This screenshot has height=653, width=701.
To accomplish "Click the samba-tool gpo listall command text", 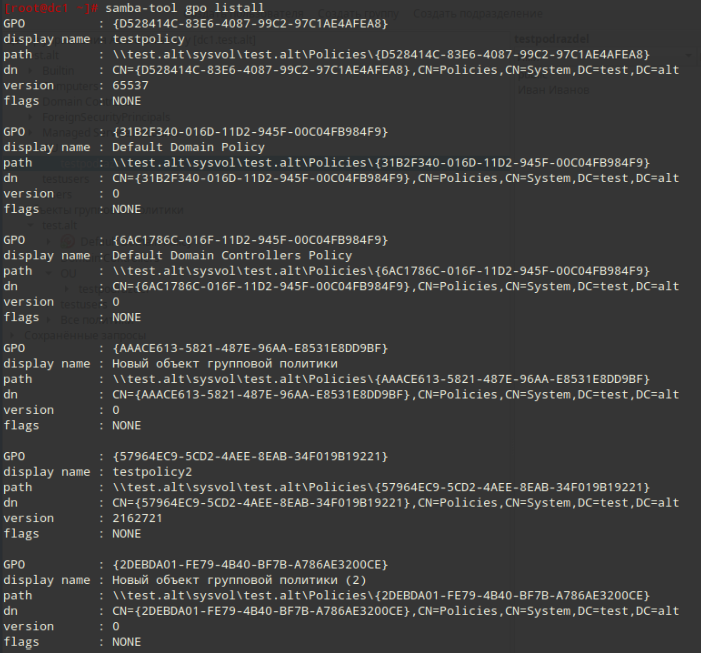I will point(185,8).
